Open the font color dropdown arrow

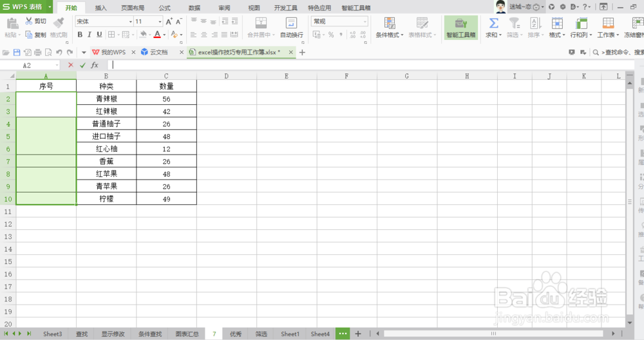pyautogui.click(x=164, y=35)
